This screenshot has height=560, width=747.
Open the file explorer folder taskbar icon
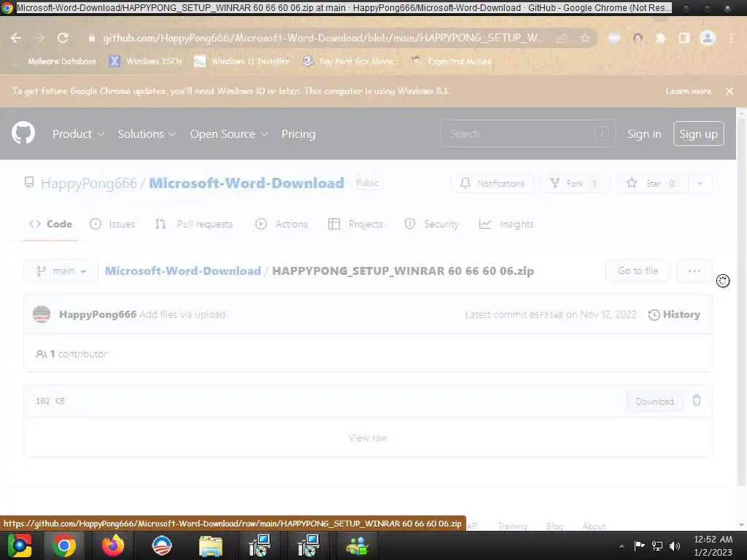pyautogui.click(x=210, y=545)
